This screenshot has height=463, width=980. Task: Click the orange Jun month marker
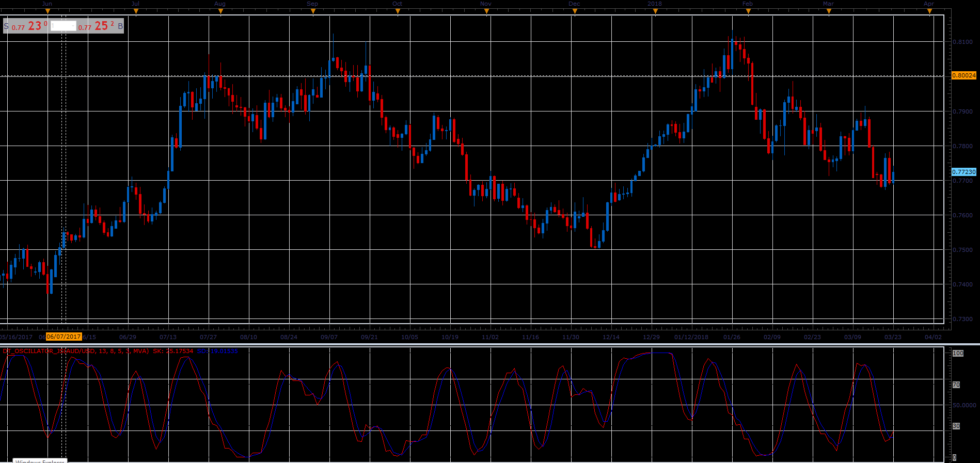48,11
